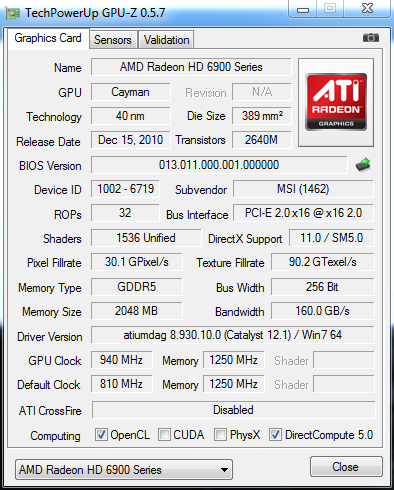Click the Driver Version field

233,335
